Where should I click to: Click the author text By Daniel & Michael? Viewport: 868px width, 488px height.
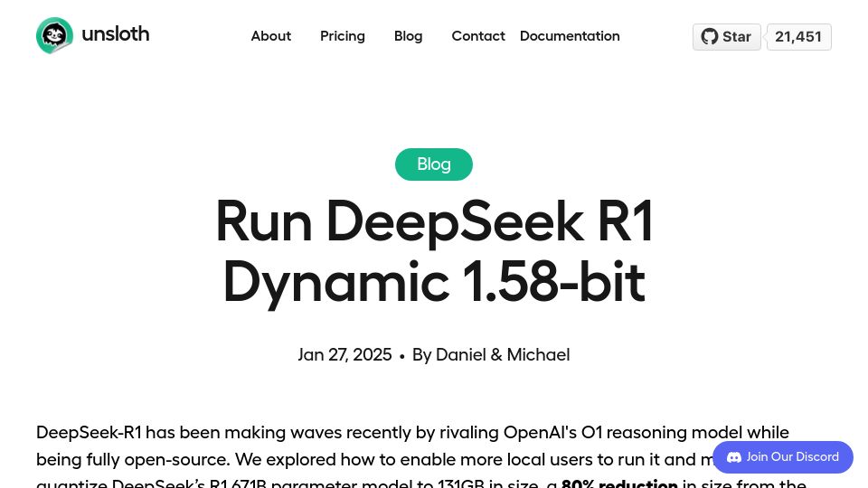point(491,354)
